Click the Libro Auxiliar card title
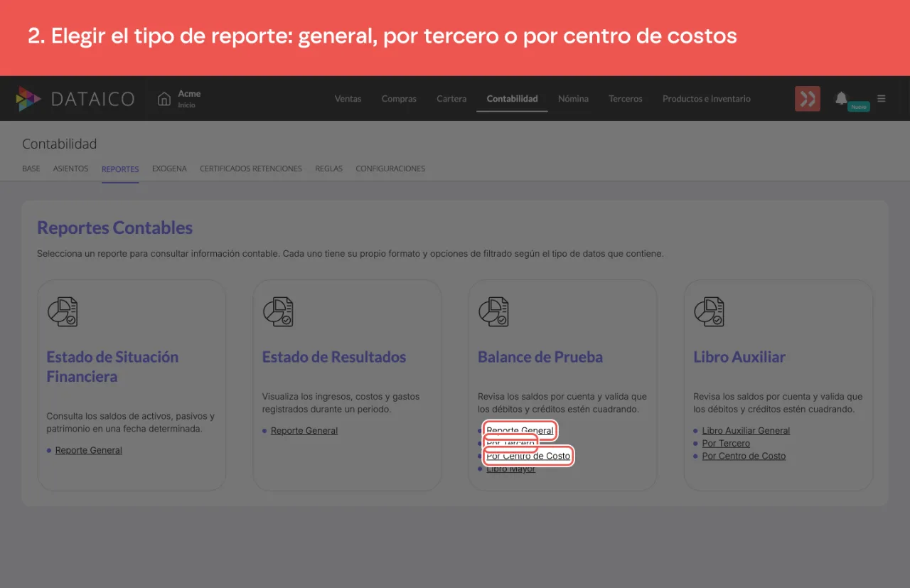The width and height of the screenshot is (910, 588). click(739, 357)
